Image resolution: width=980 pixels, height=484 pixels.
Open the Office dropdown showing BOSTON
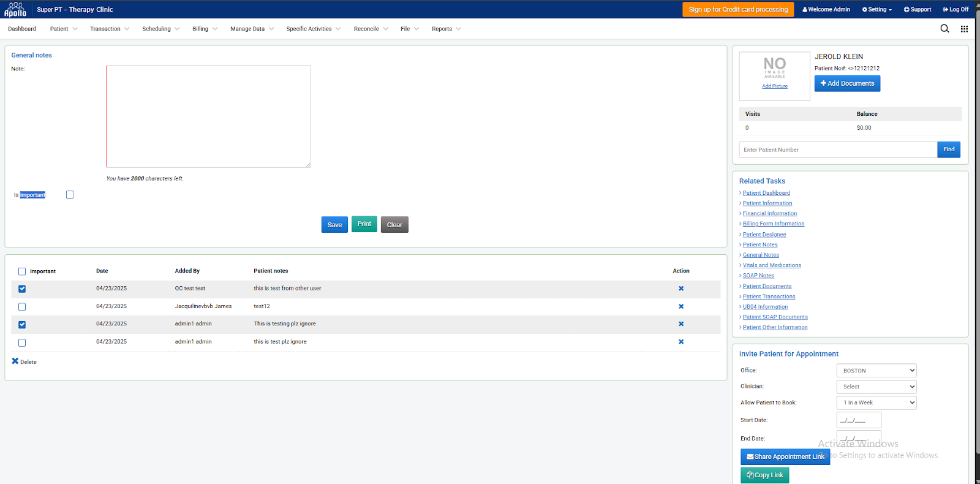pos(876,371)
